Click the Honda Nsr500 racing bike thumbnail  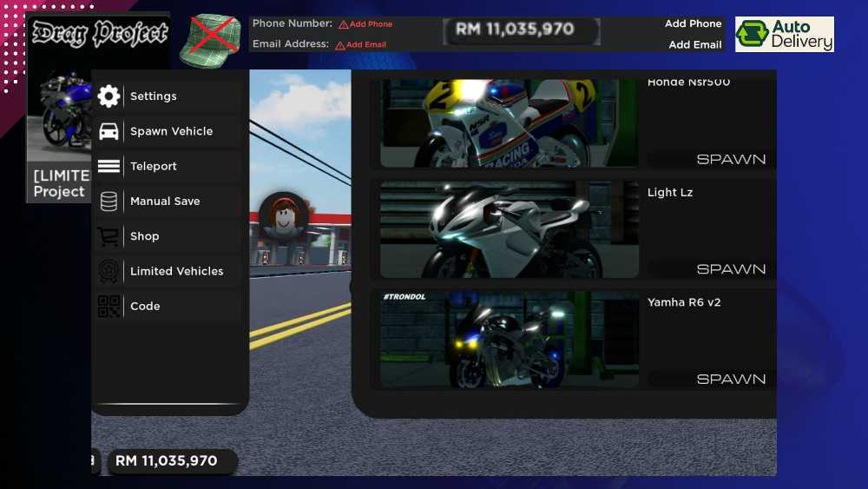510,123
